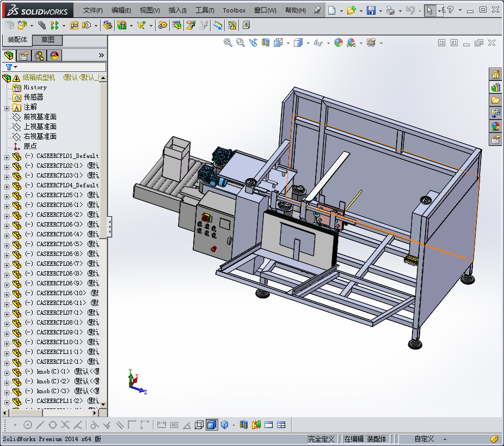Click the Reference Geometry icon
The width and height of the screenshot is (504, 446).
click(x=142, y=25)
